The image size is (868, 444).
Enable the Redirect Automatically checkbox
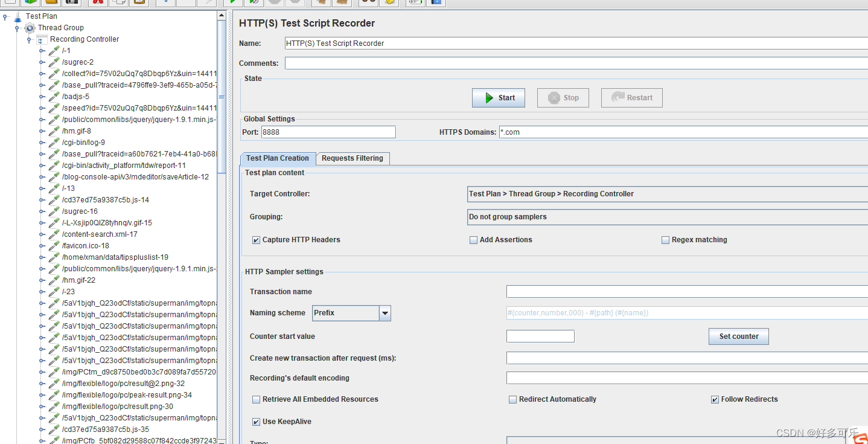512,399
